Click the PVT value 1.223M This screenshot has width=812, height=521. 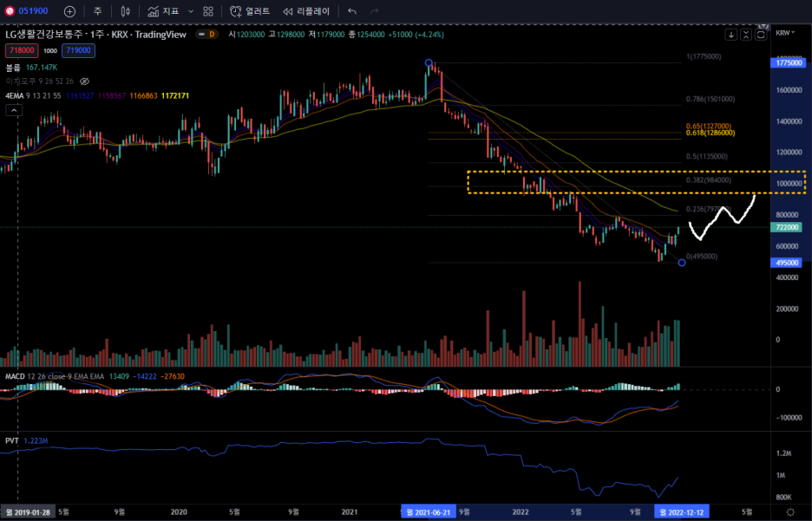click(36, 440)
